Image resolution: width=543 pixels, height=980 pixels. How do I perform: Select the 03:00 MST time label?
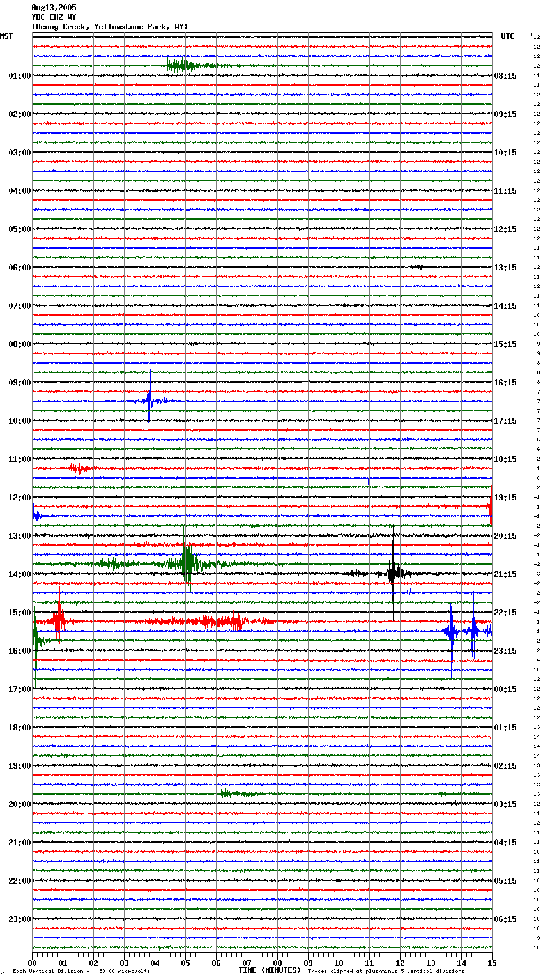click(x=20, y=153)
